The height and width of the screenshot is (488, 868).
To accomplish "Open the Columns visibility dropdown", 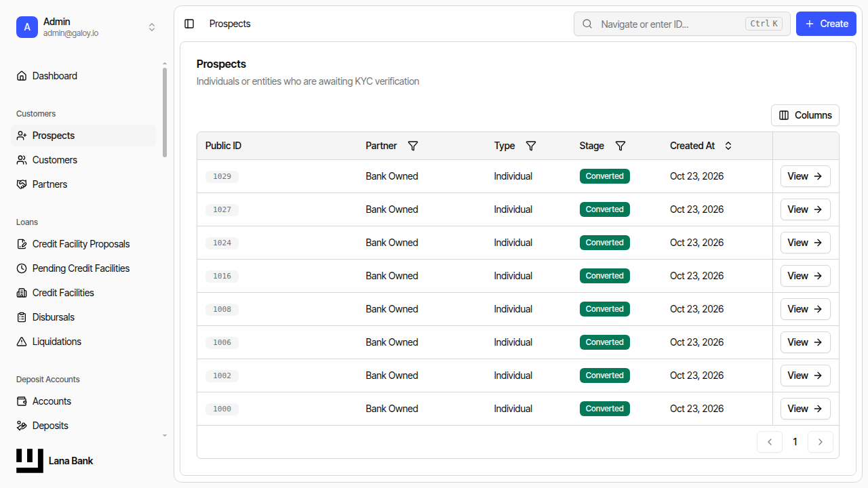I will (805, 115).
